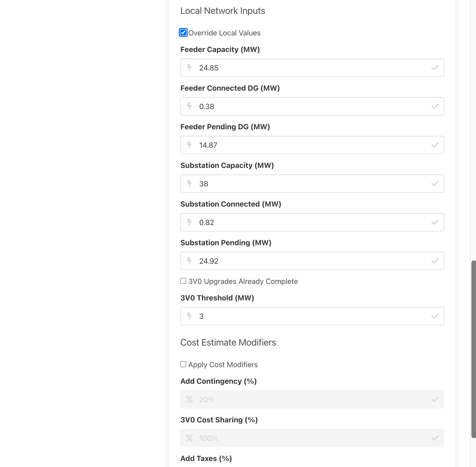Click the Substation Pending input showing 24.92
The width and height of the screenshot is (476, 467).
312,261
